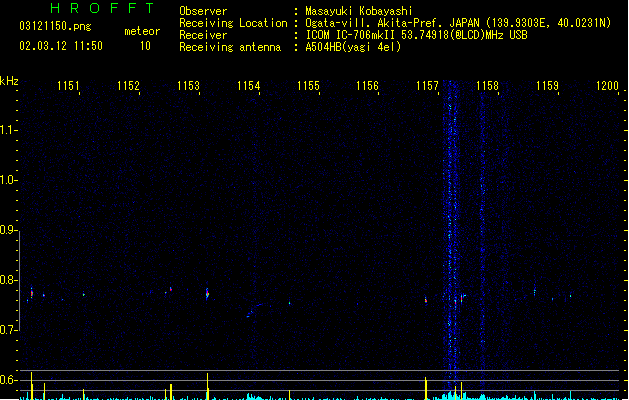Viewport: 629px width, 400px height.
Task: Click the meteor count value 10
Action: point(145,46)
